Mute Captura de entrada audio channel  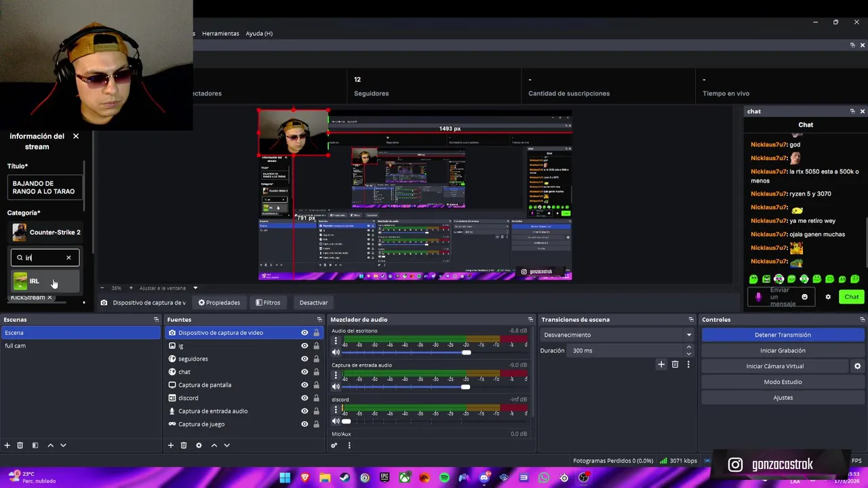click(x=336, y=386)
